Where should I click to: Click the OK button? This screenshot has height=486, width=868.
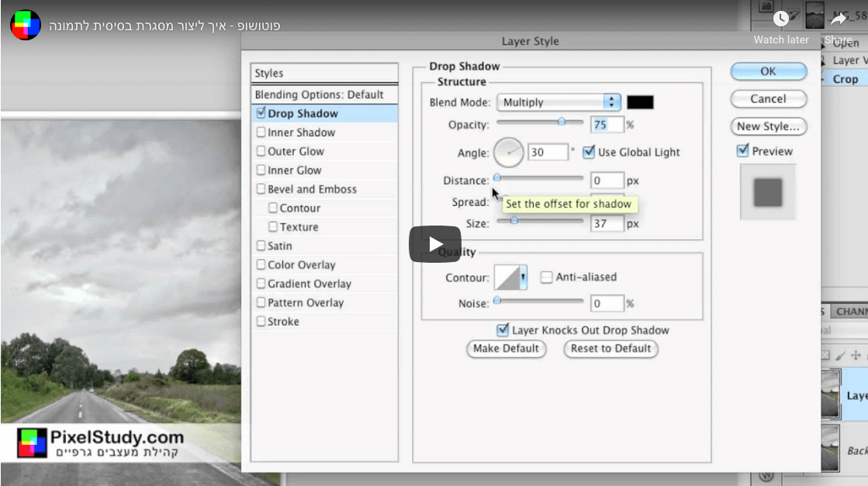768,71
